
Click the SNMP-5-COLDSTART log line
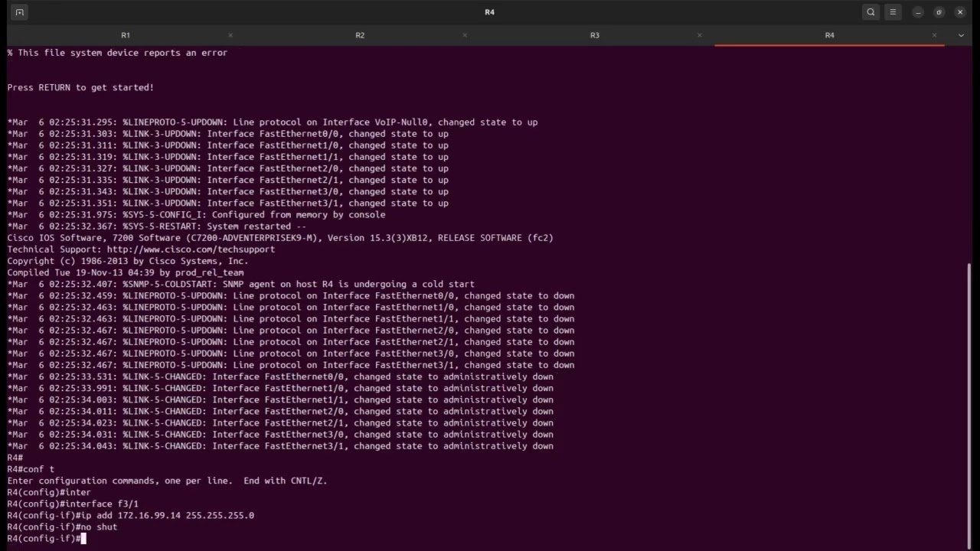pos(240,284)
